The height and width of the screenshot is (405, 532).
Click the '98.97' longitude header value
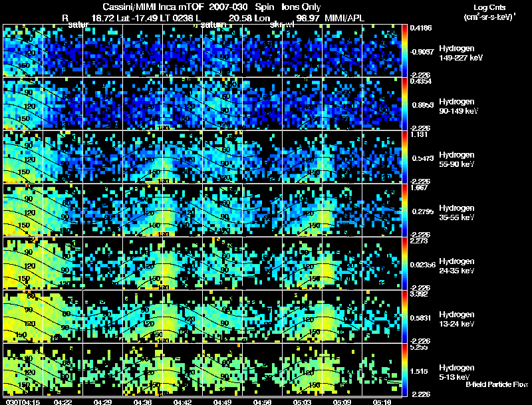click(x=308, y=18)
